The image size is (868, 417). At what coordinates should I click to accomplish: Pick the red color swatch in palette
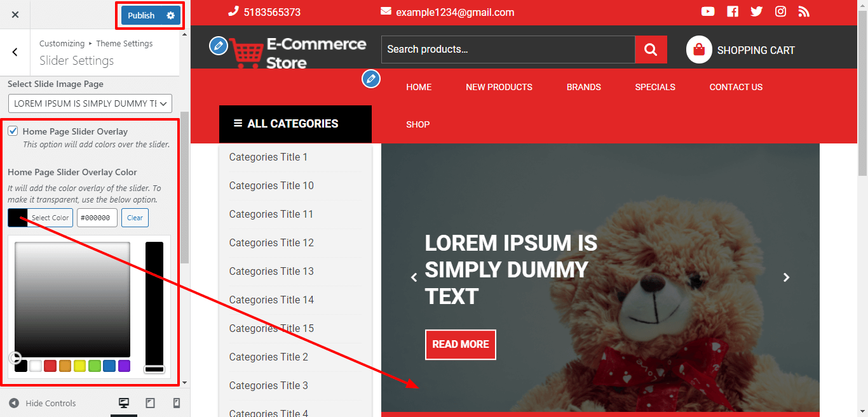[50, 366]
